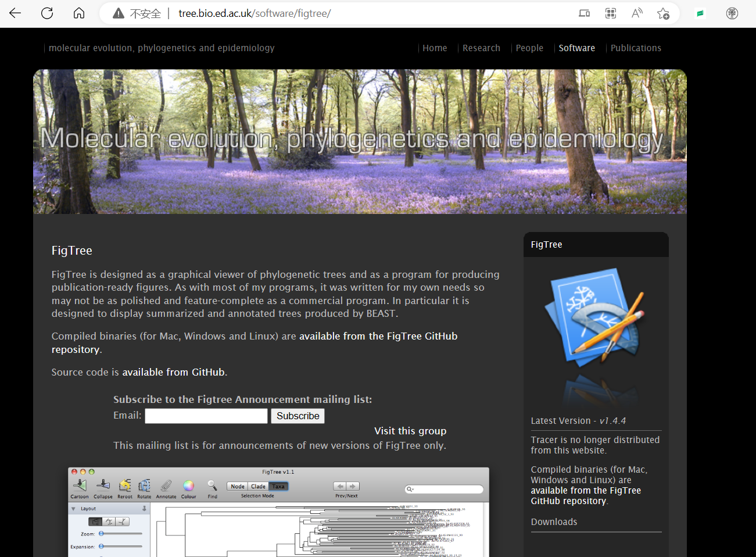Viewport: 756px width, 557px height.
Task: Click the radial tree layout icon
Action: 123,522
